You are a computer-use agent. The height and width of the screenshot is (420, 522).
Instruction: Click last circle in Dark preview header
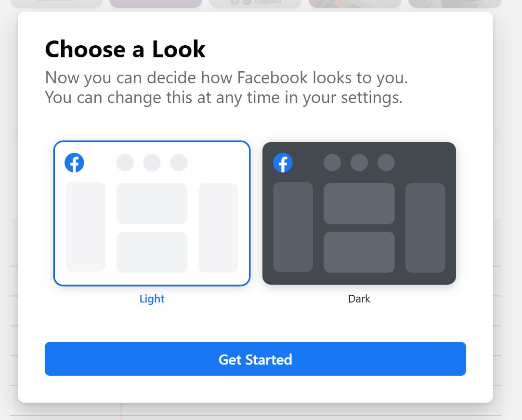(386, 162)
